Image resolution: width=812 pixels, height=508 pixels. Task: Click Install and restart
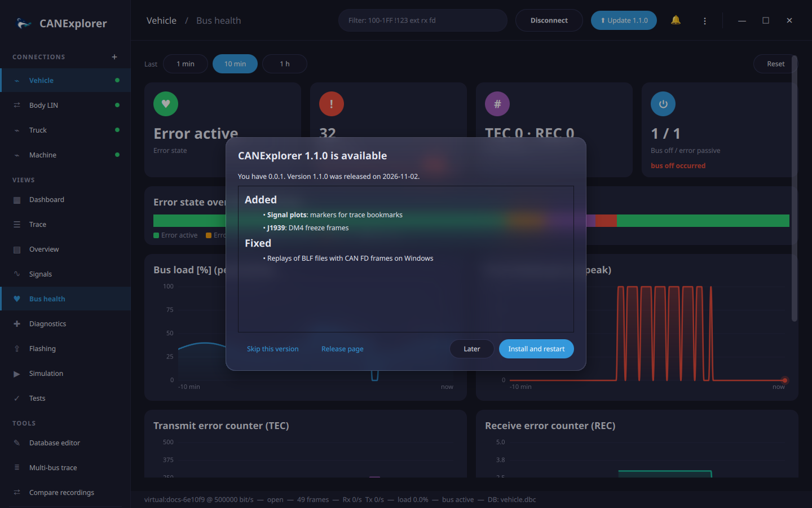coord(536,349)
